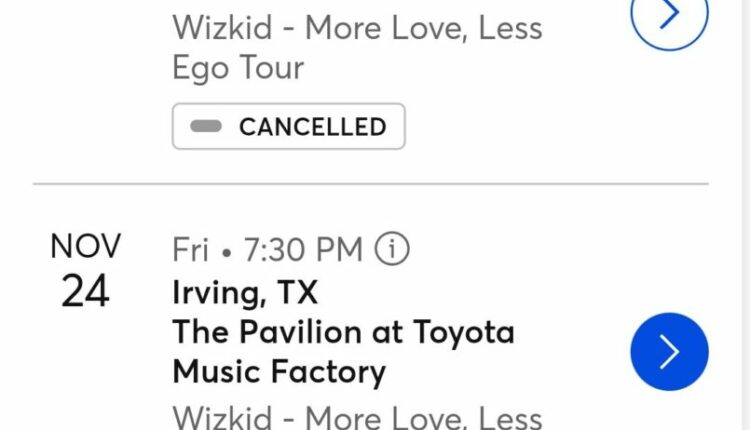Viewport: 750px width, 430px height.
Task: Select the Irving, TX location text
Action: point(245,293)
